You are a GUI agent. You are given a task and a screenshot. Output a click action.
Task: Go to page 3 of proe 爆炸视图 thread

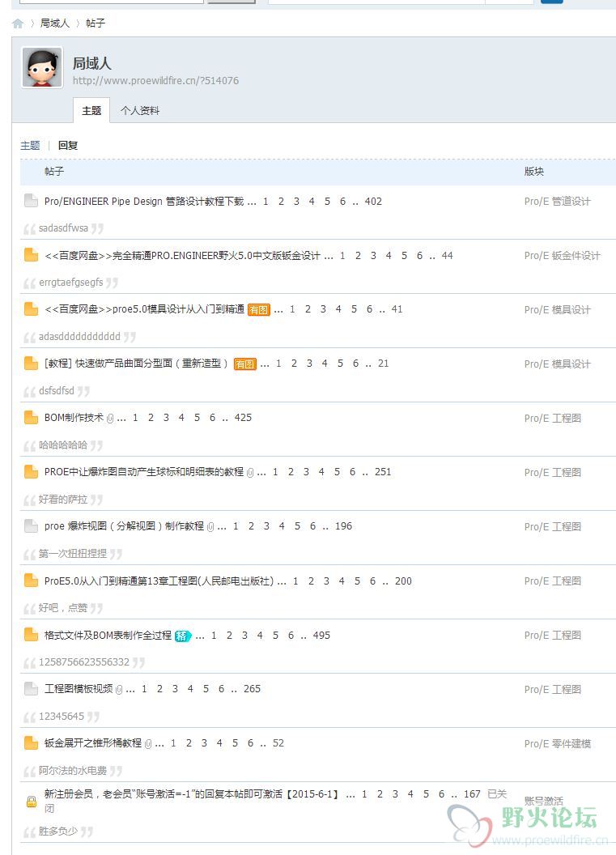(266, 526)
